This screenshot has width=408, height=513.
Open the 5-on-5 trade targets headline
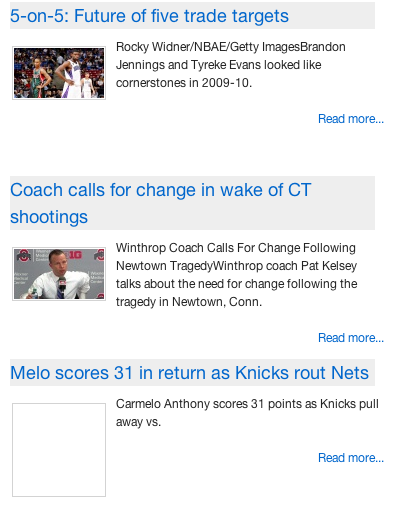(x=149, y=16)
